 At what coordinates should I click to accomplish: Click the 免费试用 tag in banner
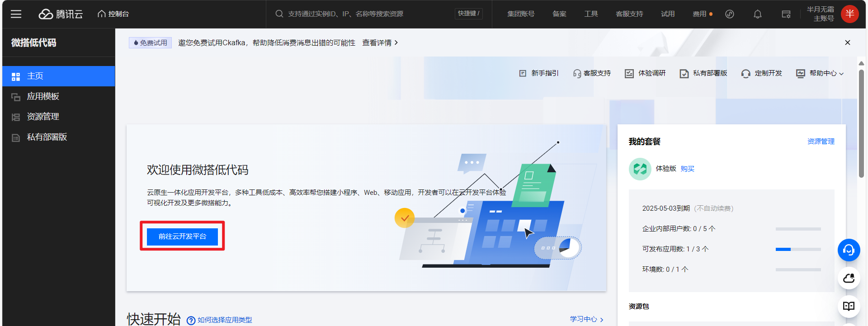pyautogui.click(x=150, y=43)
